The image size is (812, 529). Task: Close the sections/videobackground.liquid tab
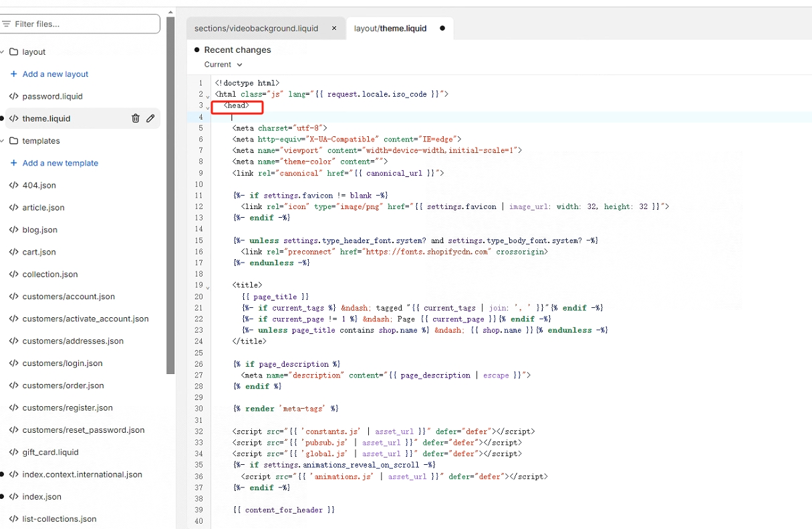coord(334,29)
